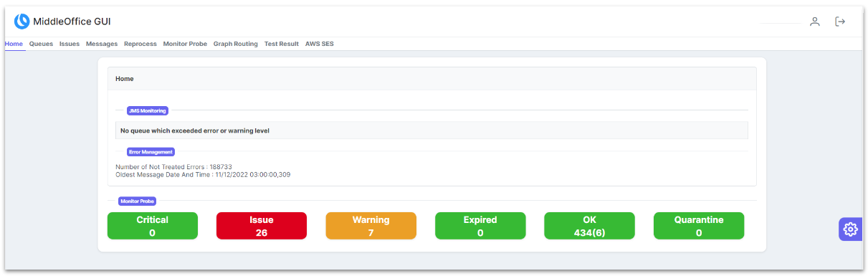Open the red Issue tile showing 26

tap(262, 226)
